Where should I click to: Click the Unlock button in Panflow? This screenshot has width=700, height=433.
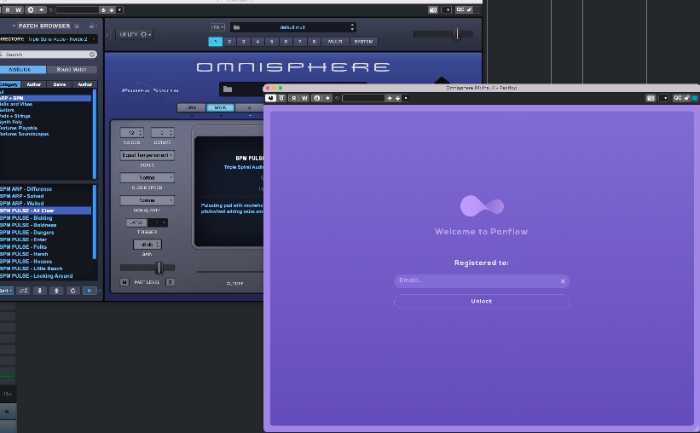481,301
